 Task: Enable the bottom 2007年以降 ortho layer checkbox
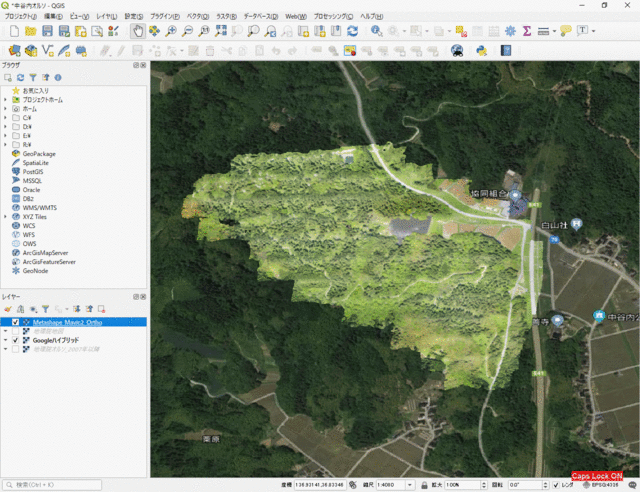pos(16,349)
